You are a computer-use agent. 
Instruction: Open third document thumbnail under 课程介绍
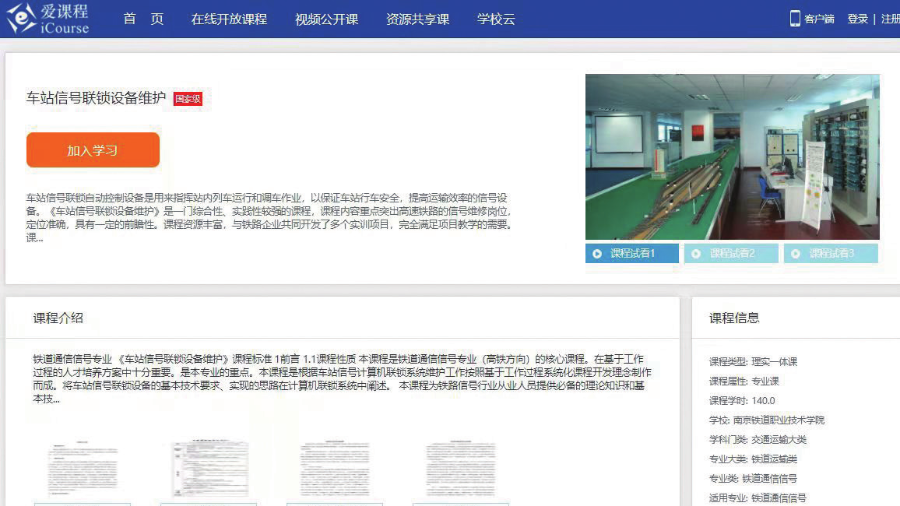[x=335, y=470]
